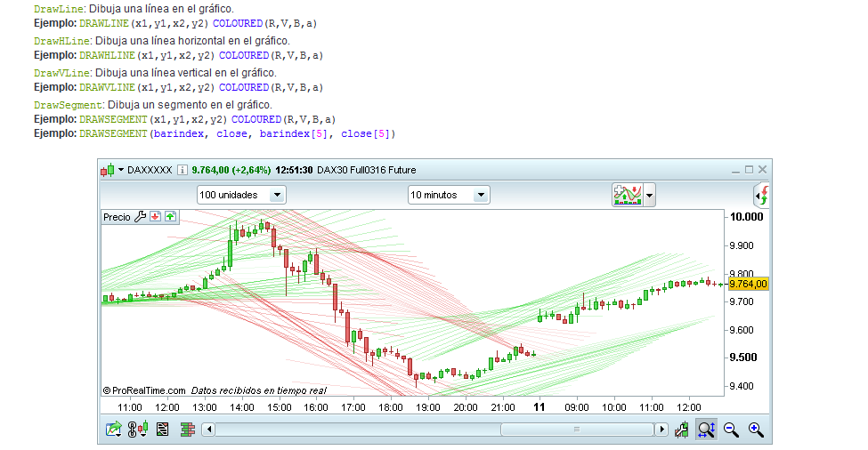Click the export chart icon with green arrow
The image size is (868, 450).
click(113, 430)
